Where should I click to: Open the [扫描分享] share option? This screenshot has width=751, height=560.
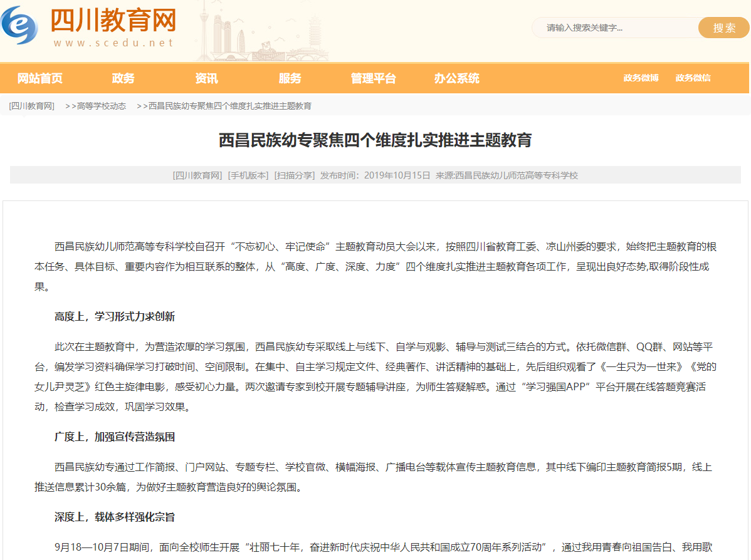pyautogui.click(x=295, y=175)
